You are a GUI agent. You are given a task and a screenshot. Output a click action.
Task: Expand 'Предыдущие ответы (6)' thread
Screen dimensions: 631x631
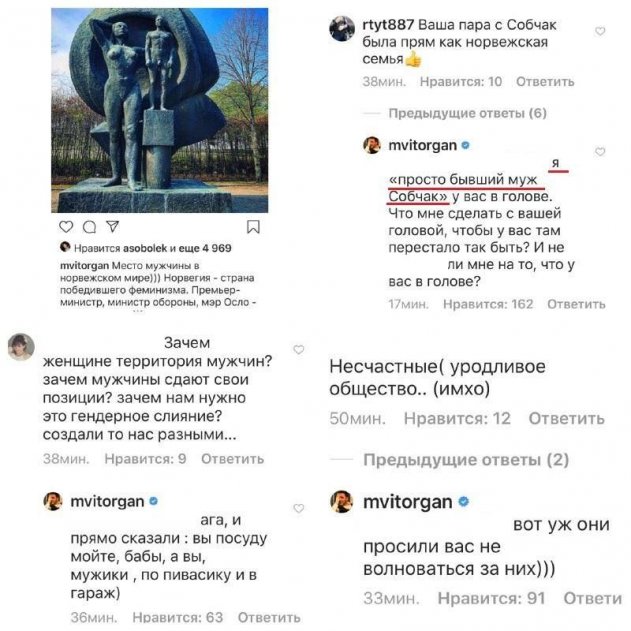pos(467,113)
